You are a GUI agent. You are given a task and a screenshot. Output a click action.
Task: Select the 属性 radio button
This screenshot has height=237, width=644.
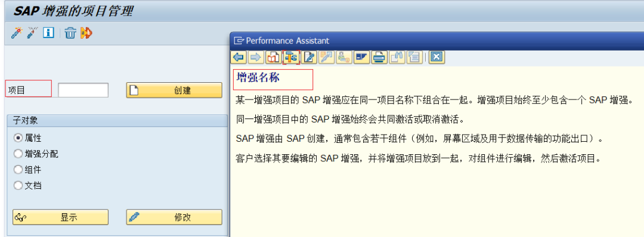[18, 138]
